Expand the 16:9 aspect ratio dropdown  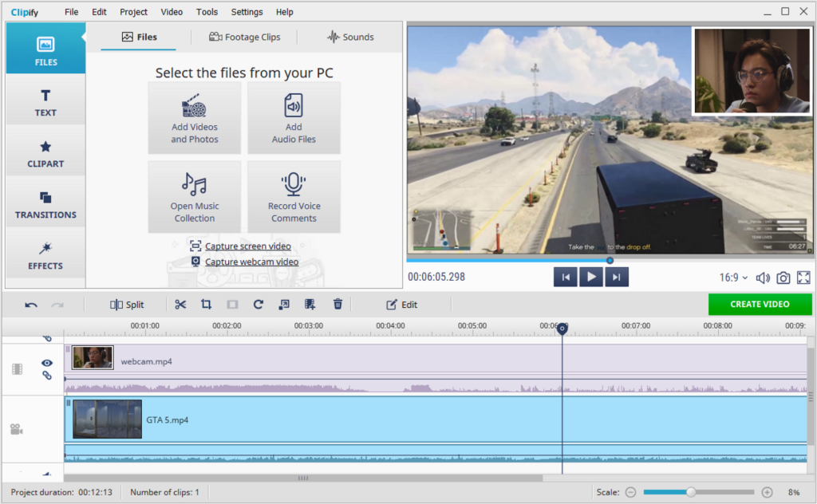pos(733,278)
